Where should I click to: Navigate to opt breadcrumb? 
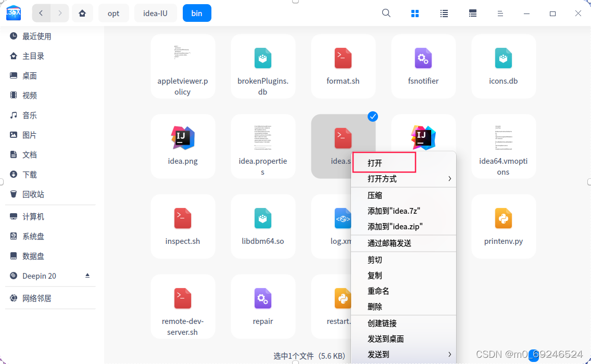pyautogui.click(x=114, y=13)
